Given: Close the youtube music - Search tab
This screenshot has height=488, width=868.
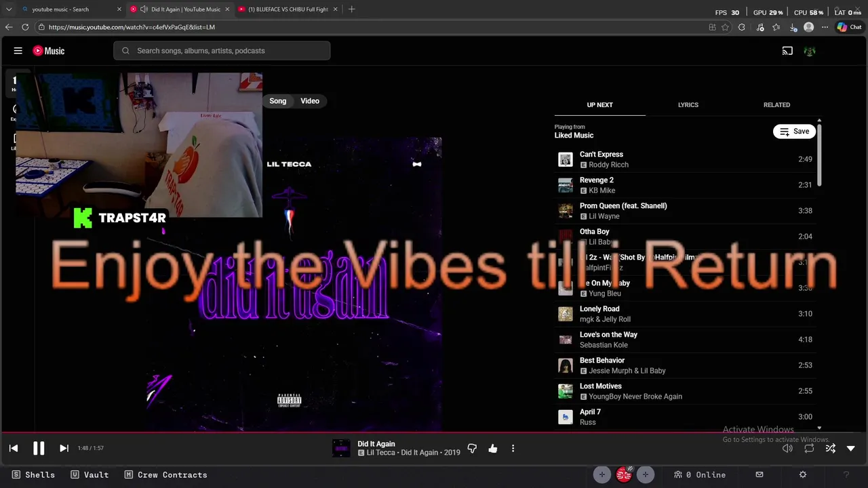Looking at the screenshot, I should [x=119, y=9].
